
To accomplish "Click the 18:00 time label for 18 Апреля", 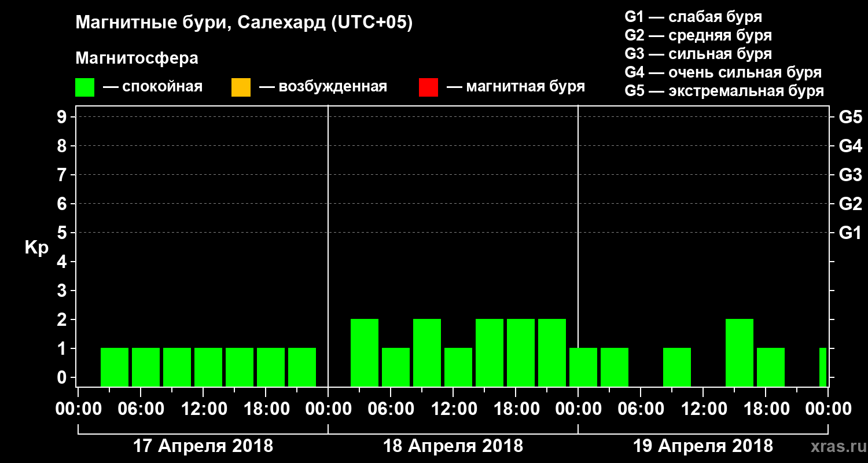I will tap(516, 409).
